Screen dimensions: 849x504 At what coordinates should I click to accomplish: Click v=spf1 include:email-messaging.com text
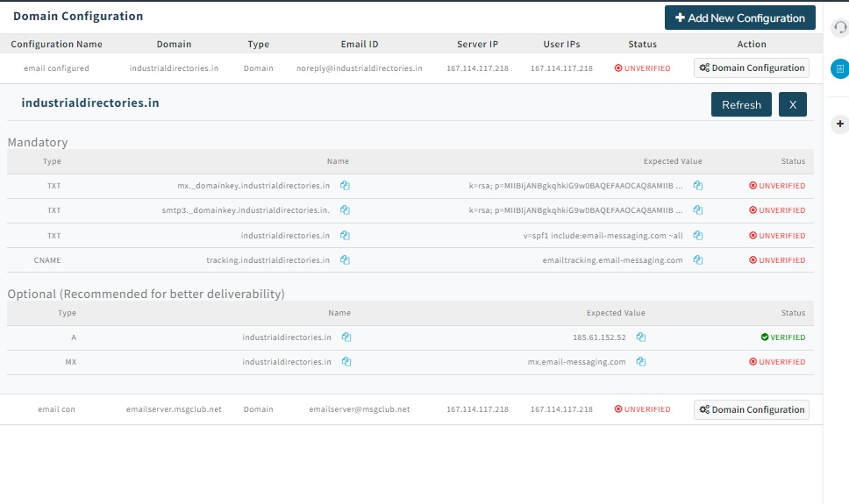point(603,236)
